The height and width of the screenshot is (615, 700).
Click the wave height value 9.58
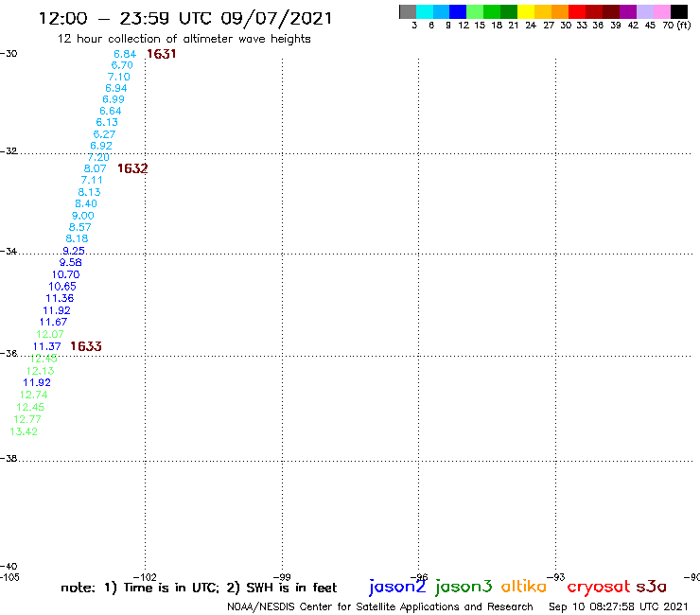(x=71, y=262)
